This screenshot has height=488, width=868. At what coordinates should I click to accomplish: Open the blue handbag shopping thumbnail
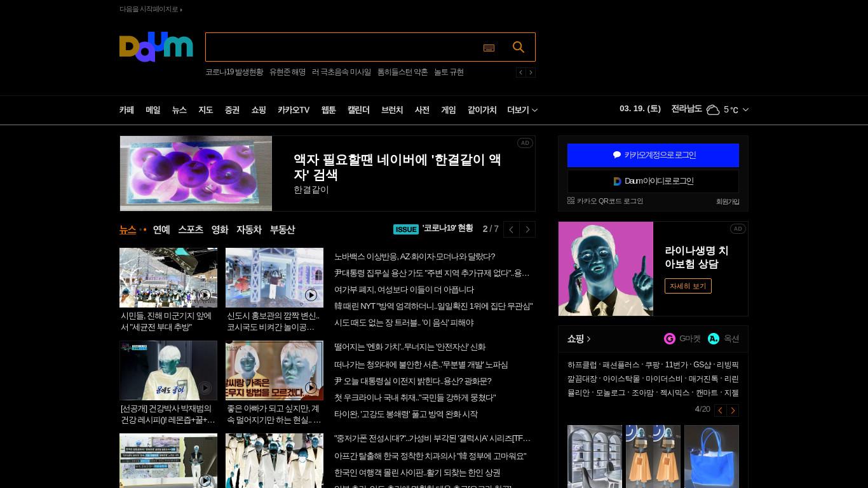[x=712, y=456]
